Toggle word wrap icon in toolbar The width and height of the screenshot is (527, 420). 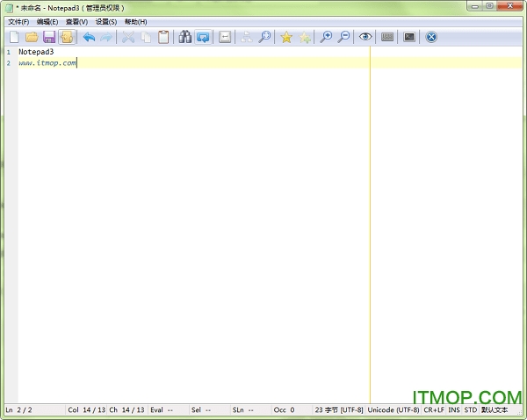coord(203,37)
